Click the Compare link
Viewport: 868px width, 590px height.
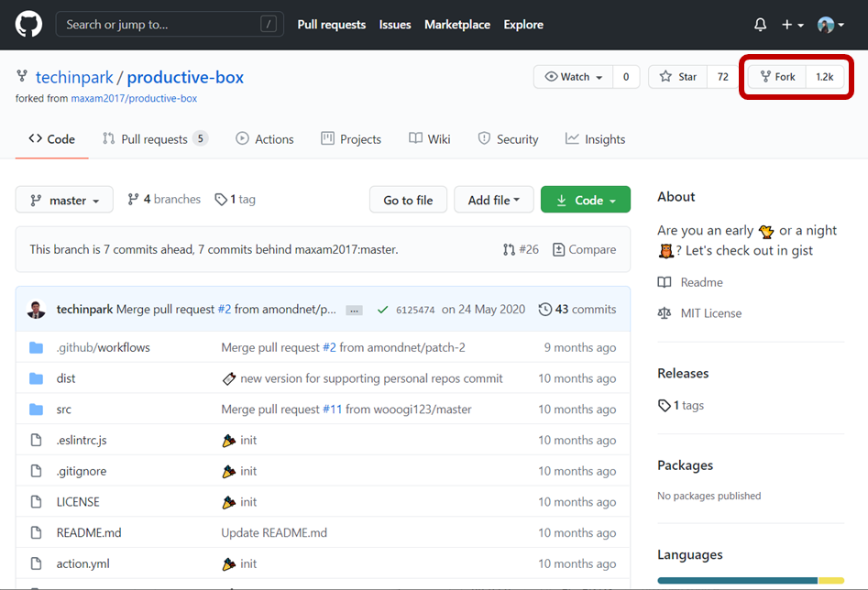click(x=585, y=249)
